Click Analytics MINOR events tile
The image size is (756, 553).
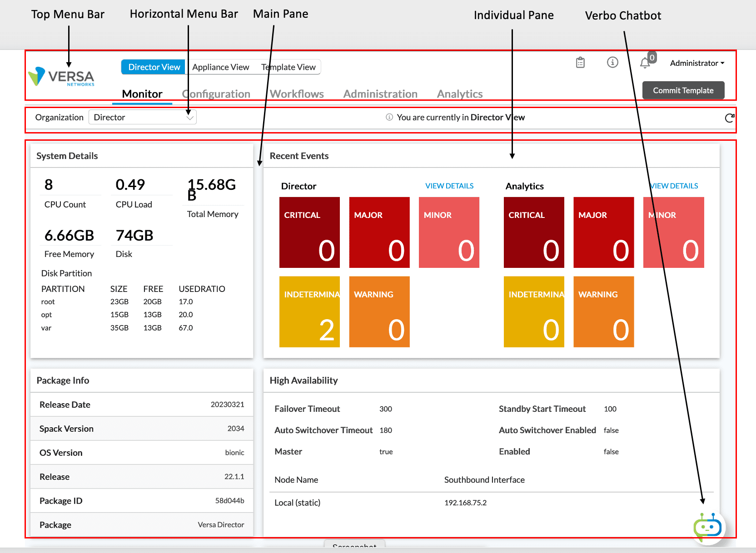click(674, 232)
